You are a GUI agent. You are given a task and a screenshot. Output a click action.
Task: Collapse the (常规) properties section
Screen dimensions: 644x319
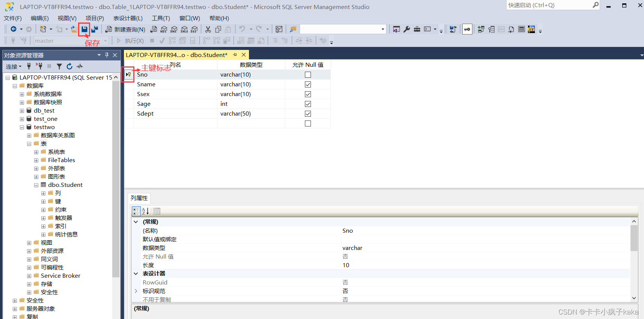pos(136,222)
